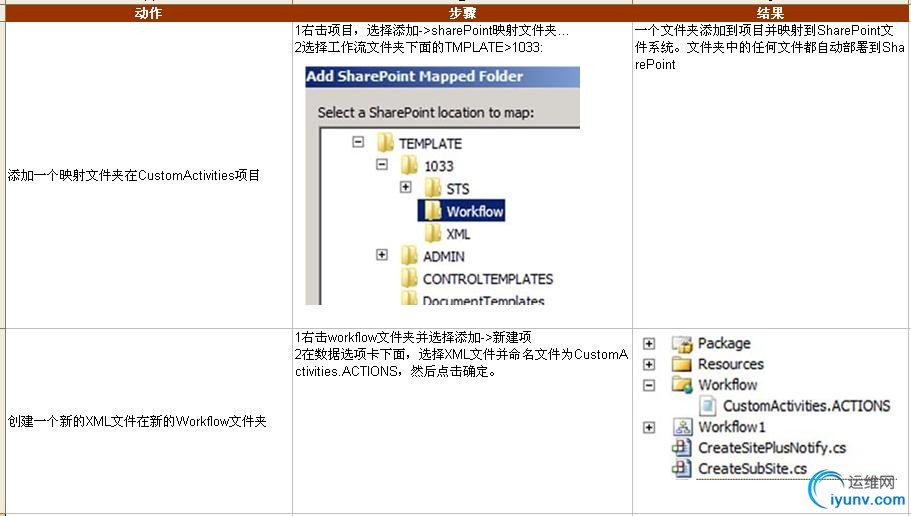The height and width of the screenshot is (516, 911).
Task: Click the CONTROLTEMPLATES folder icon
Action: pos(409,278)
